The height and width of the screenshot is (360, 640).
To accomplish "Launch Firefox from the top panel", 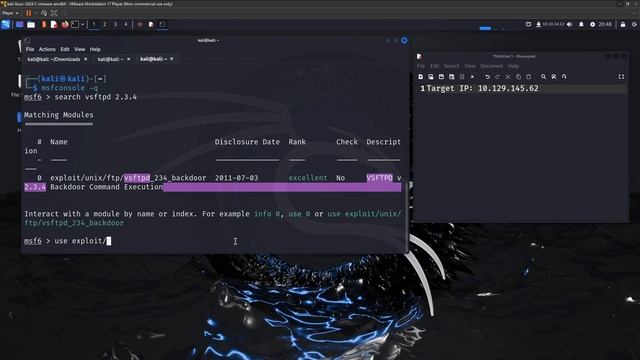I will (64, 24).
